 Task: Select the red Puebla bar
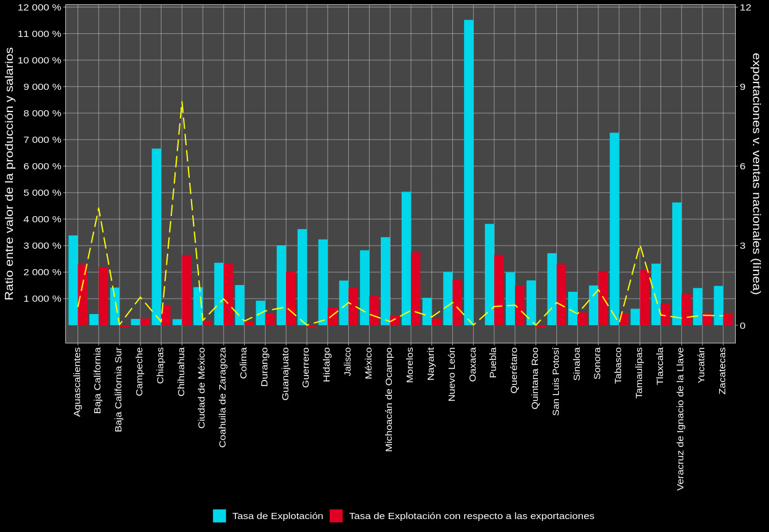[x=499, y=289]
